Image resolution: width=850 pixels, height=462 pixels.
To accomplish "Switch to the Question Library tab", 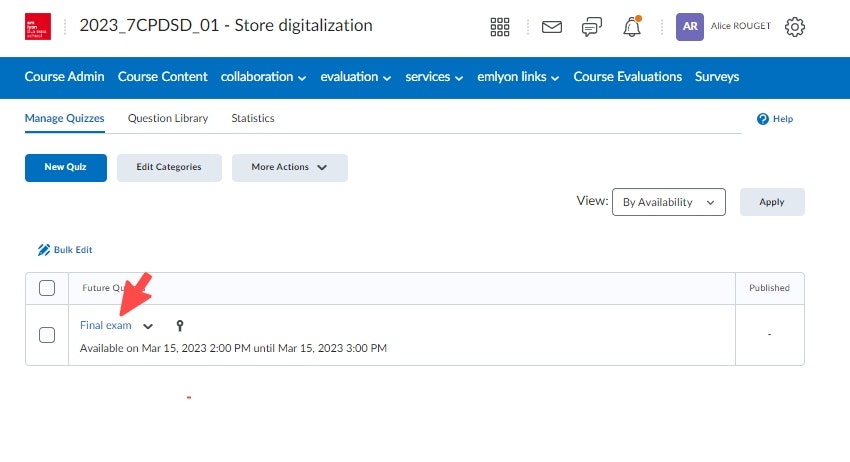I will (x=168, y=118).
